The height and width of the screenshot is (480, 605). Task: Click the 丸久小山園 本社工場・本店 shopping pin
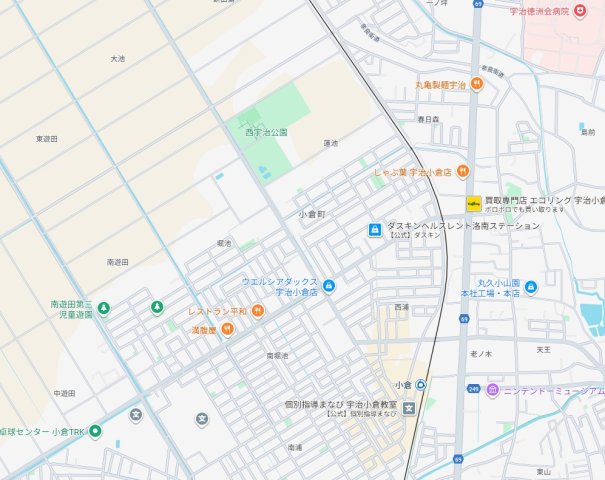pyautogui.click(x=531, y=287)
